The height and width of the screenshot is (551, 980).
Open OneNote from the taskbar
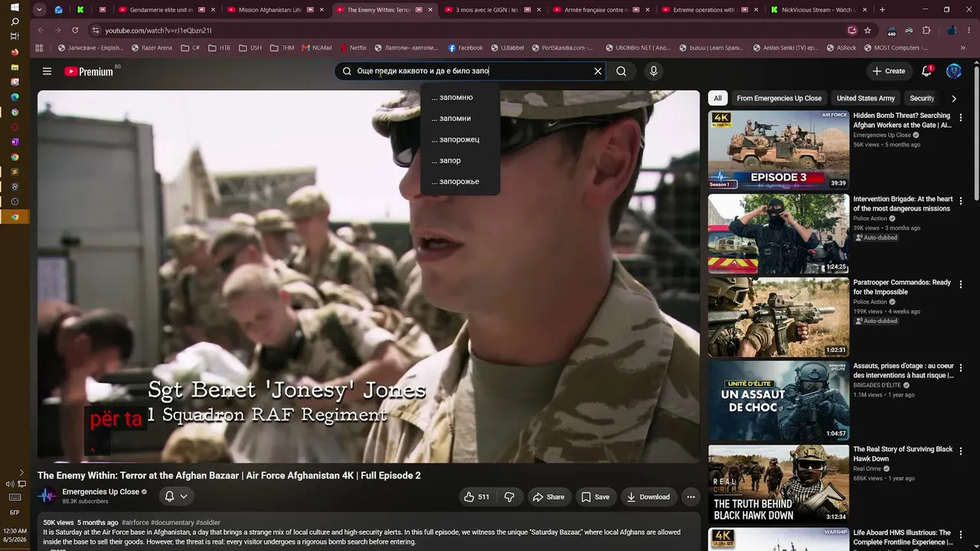(15, 142)
